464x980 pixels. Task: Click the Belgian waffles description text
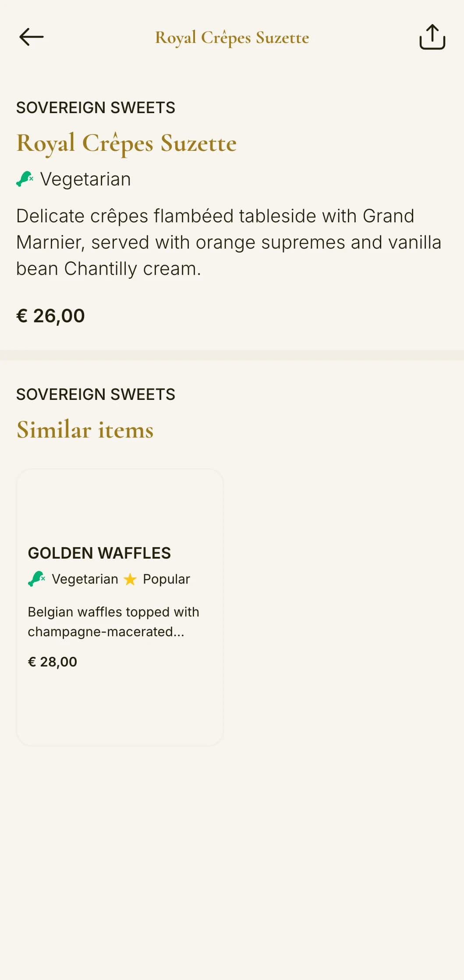pos(113,622)
